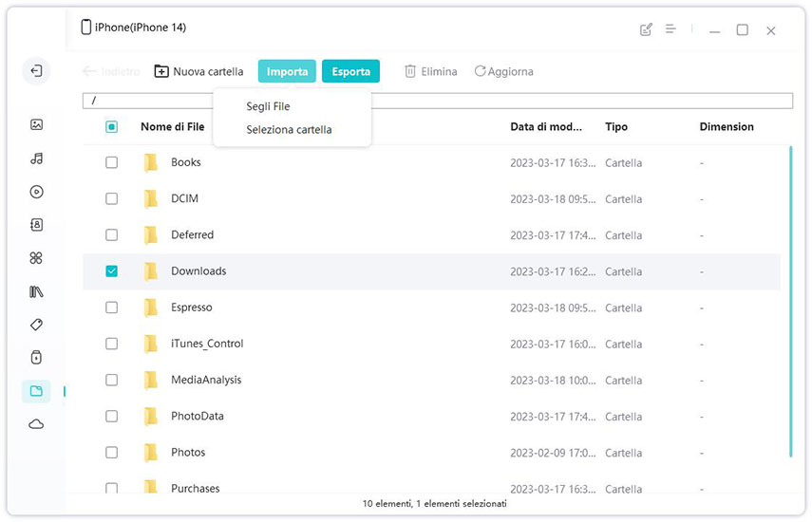
Task: Open the Apps section in sidebar
Action: click(36, 258)
